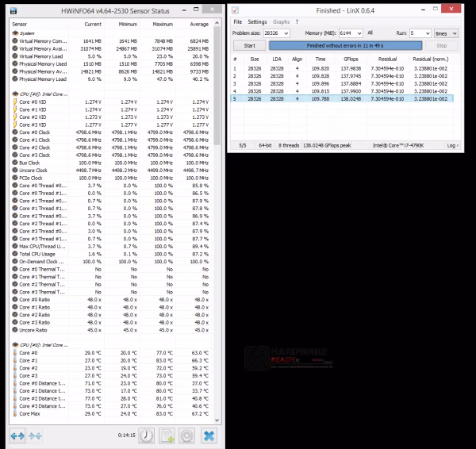The height and width of the screenshot is (449, 476).
Task: Click the Log expander in the status bar
Action: (x=453, y=145)
